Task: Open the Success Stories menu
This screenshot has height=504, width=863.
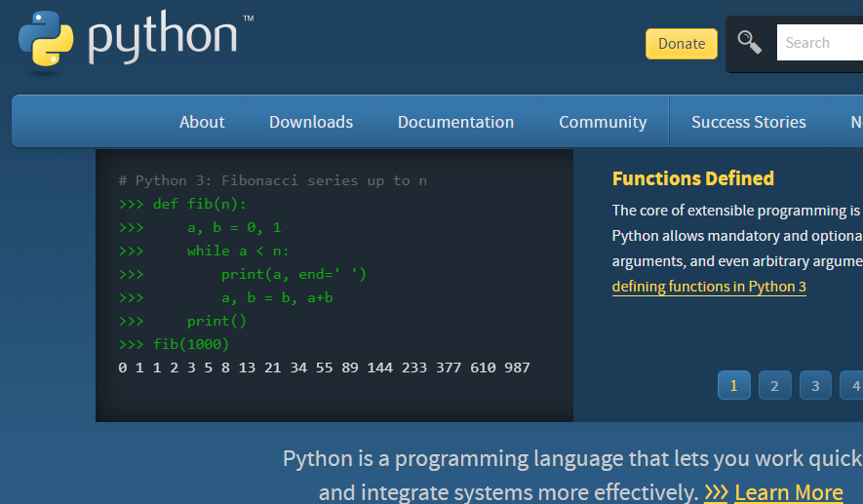Action: point(749,122)
